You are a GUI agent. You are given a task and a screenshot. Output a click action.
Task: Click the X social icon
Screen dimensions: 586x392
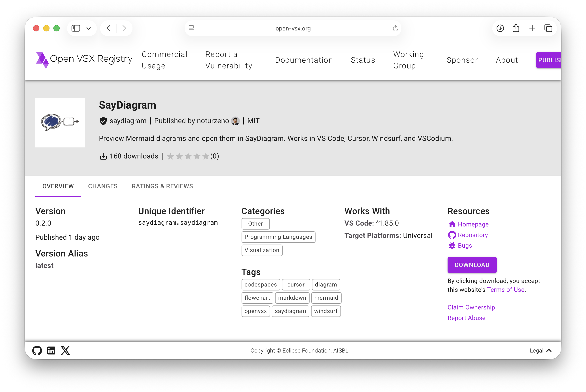(x=66, y=350)
